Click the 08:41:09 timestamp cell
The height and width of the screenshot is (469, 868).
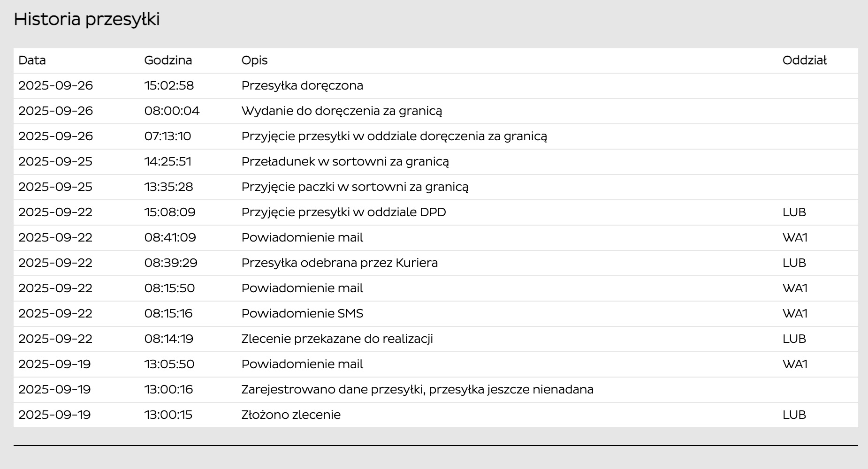[x=170, y=238]
